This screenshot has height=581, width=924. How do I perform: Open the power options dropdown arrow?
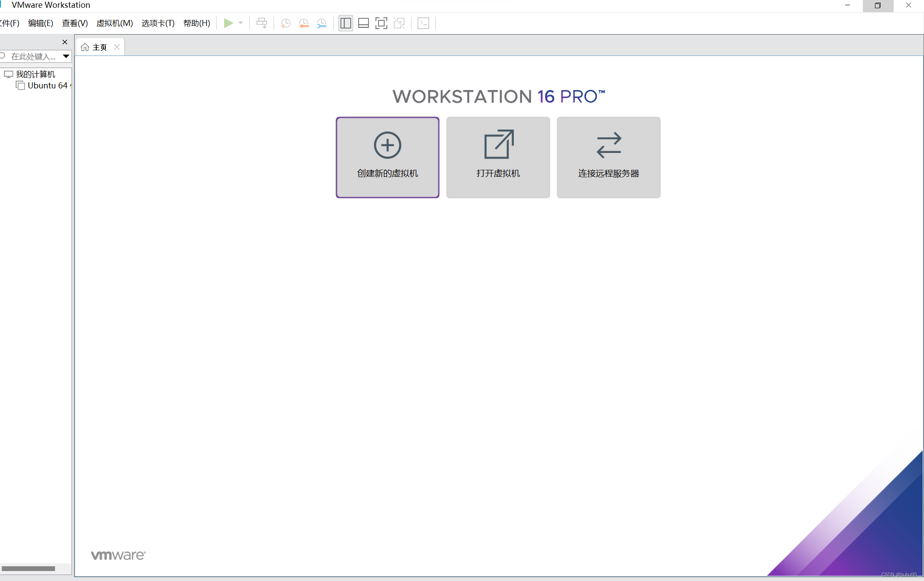[241, 23]
